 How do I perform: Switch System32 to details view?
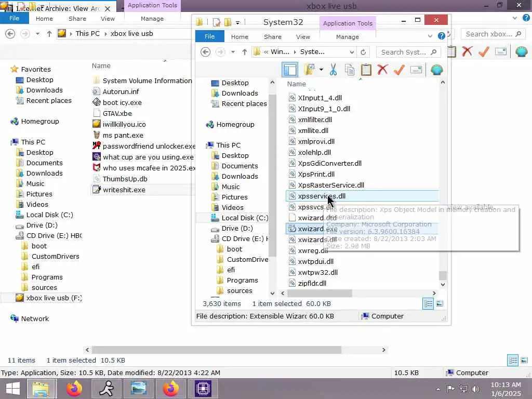click(428, 303)
